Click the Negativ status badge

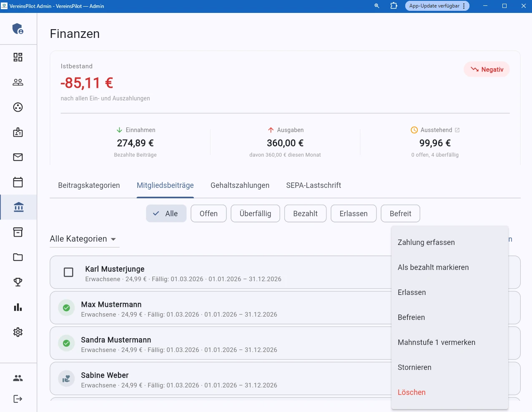(487, 69)
